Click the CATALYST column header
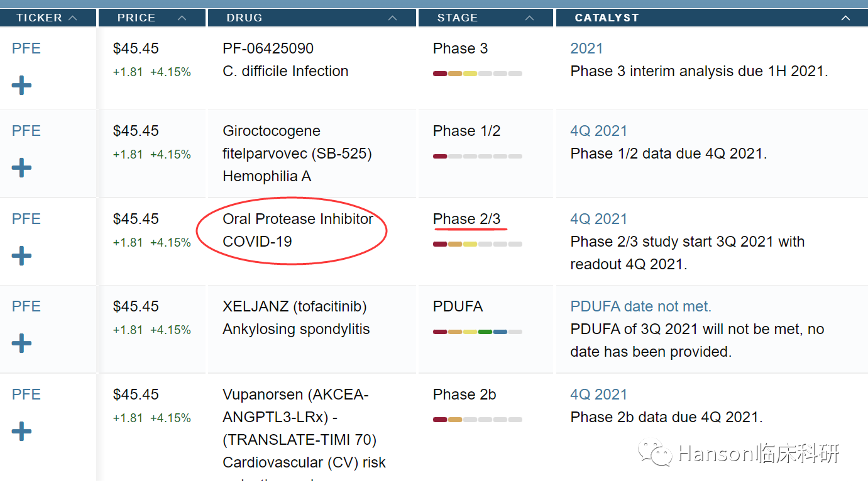Viewport: 868px width, 492px height. 607,18
